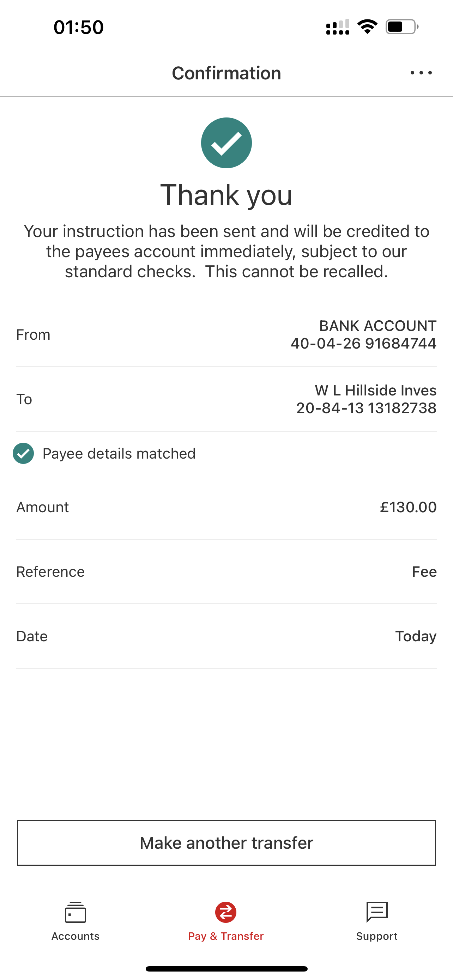This screenshot has height=980, width=453.
Task: Tap the Accounts wallet icon
Action: click(75, 912)
